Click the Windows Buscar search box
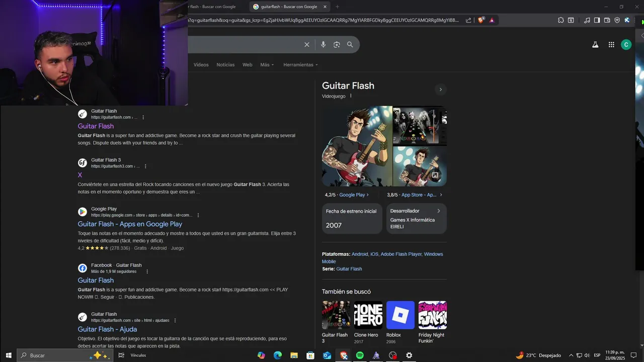This screenshot has height=362, width=644. pos(65,355)
